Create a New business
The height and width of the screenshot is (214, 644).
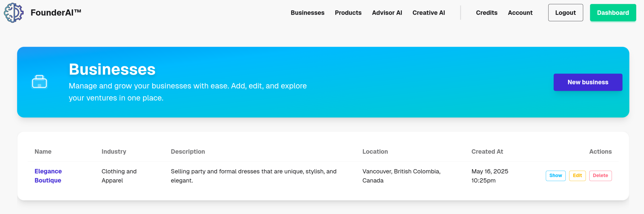(588, 82)
